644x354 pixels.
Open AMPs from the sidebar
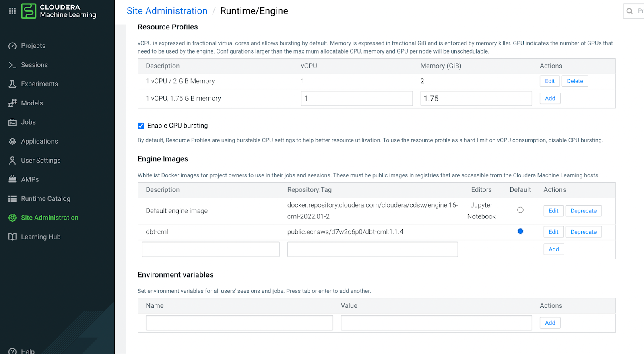(30, 179)
